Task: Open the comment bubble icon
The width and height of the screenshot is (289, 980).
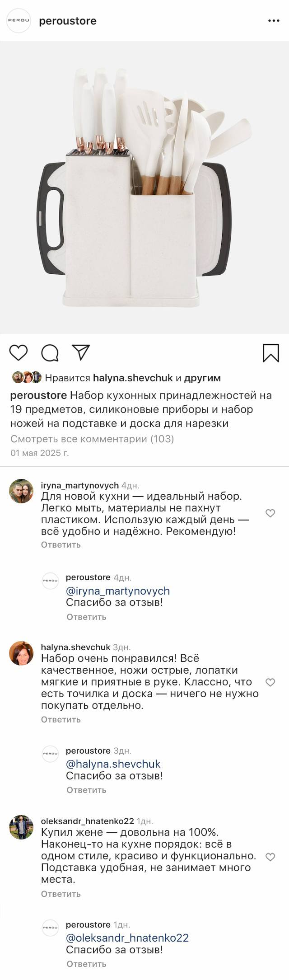Action: pyautogui.click(x=50, y=353)
